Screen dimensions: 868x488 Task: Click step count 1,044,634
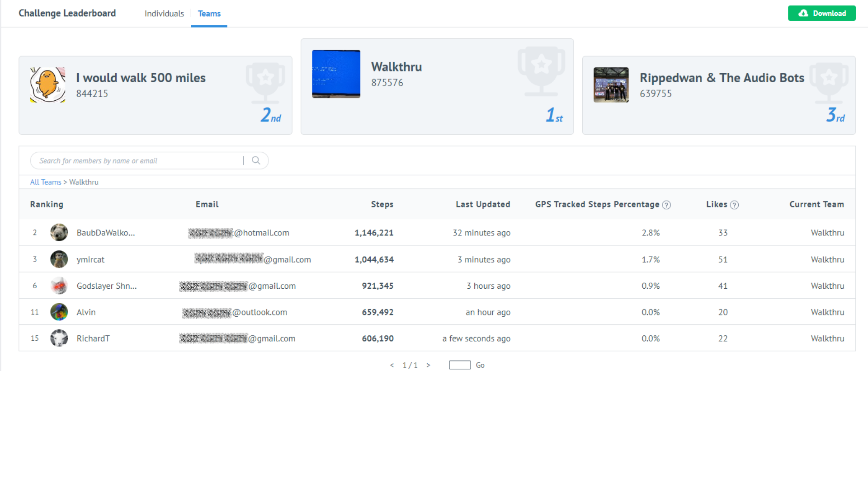(x=374, y=259)
